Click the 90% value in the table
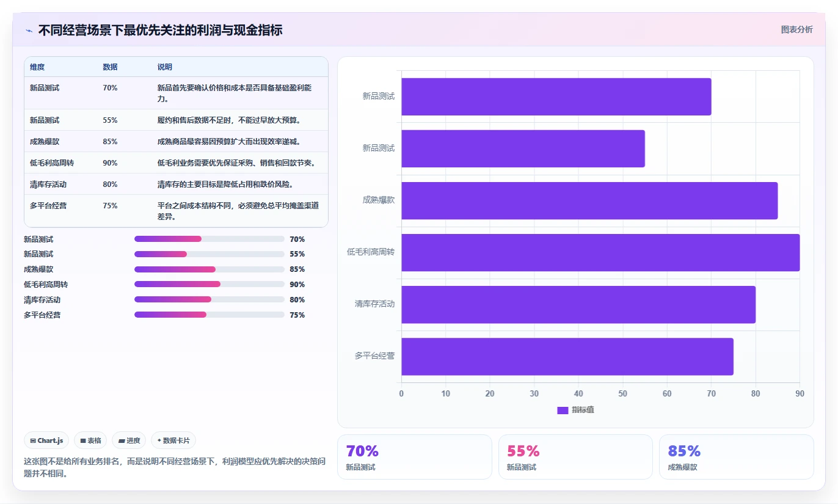Screen dimensions: 838x504 coord(110,163)
